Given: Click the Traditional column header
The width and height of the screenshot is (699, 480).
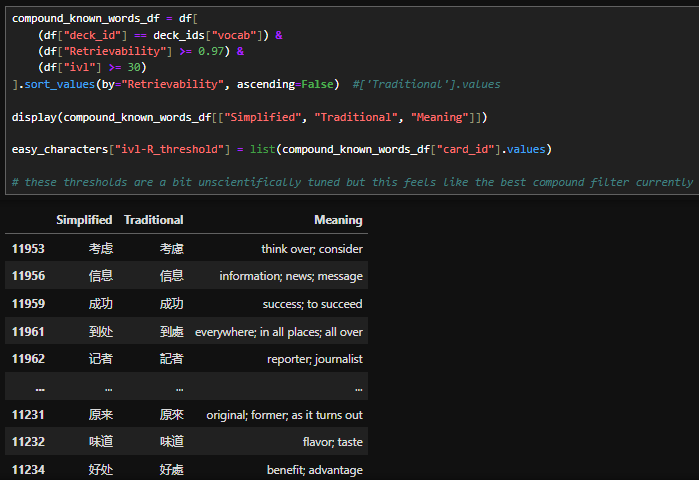Looking at the screenshot, I should tap(153, 220).
